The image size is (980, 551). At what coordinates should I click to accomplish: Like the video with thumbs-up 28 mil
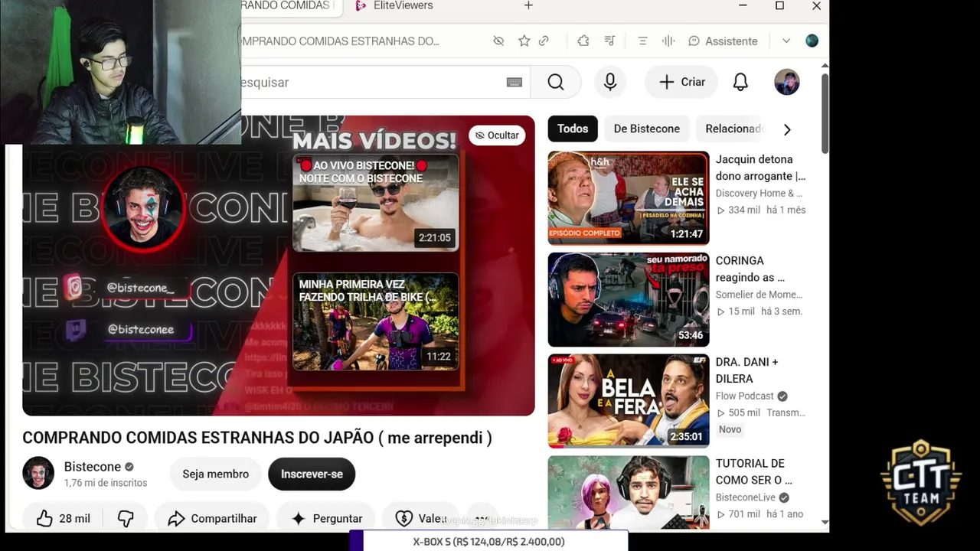click(64, 519)
